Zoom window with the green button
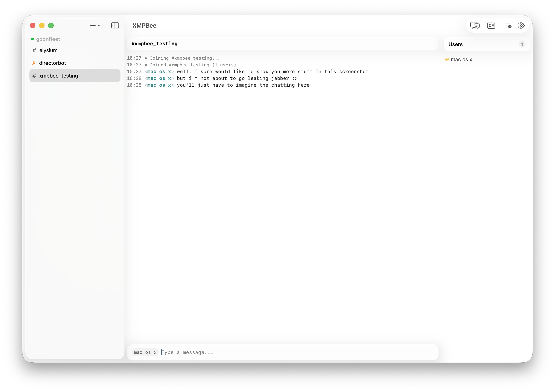555x392 pixels. point(51,25)
